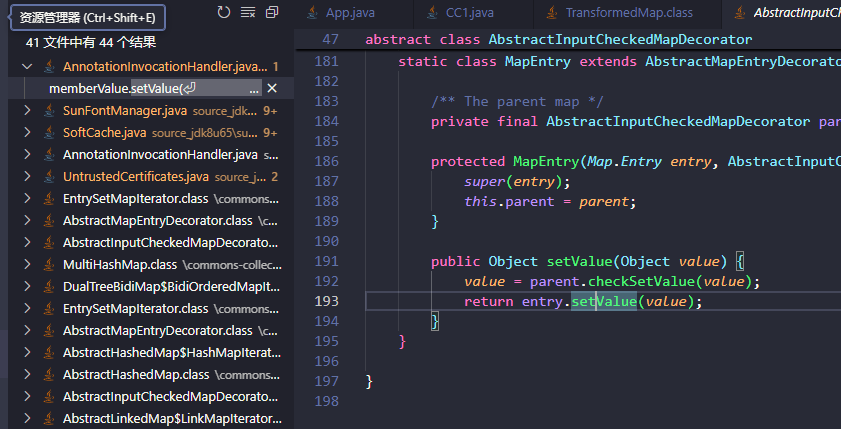Click line number 193 in the gutter
Viewport: 841px width, 429px height.
(327, 301)
